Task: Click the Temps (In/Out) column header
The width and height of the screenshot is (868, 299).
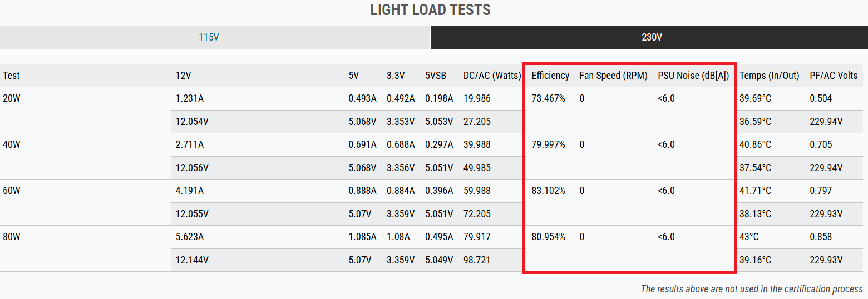Action: tap(770, 76)
